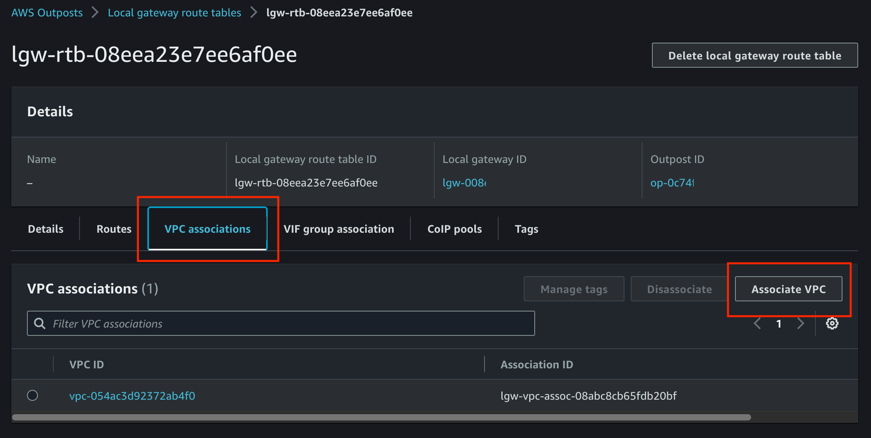This screenshot has width=871, height=438.
Task: Open AWS Outposts breadcrumb link
Action: tap(47, 13)
